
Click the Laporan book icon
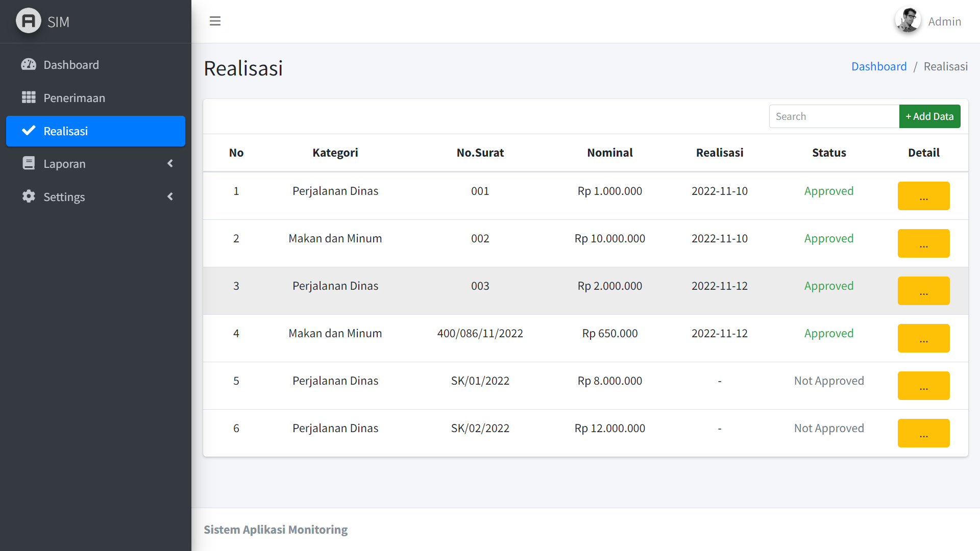pyautogui.click(x=29, y=163)
